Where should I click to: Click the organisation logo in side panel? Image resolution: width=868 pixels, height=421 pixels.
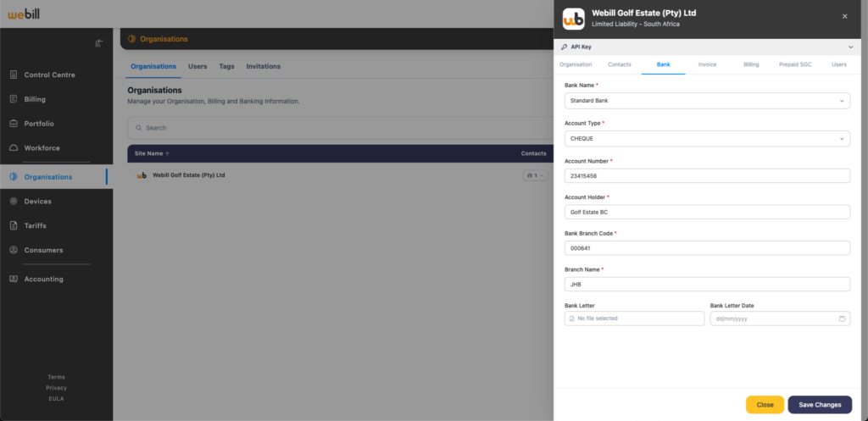[574, 19]
